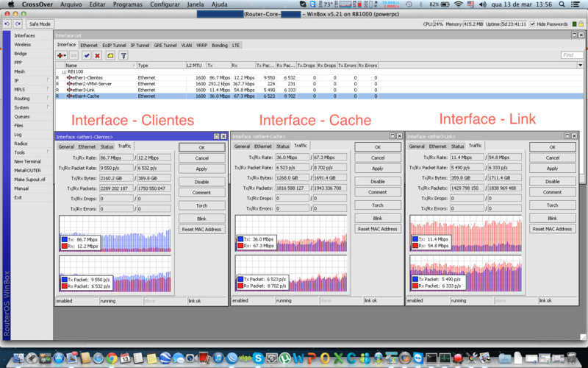Expand the Routing submenu in sidebar

48,98
